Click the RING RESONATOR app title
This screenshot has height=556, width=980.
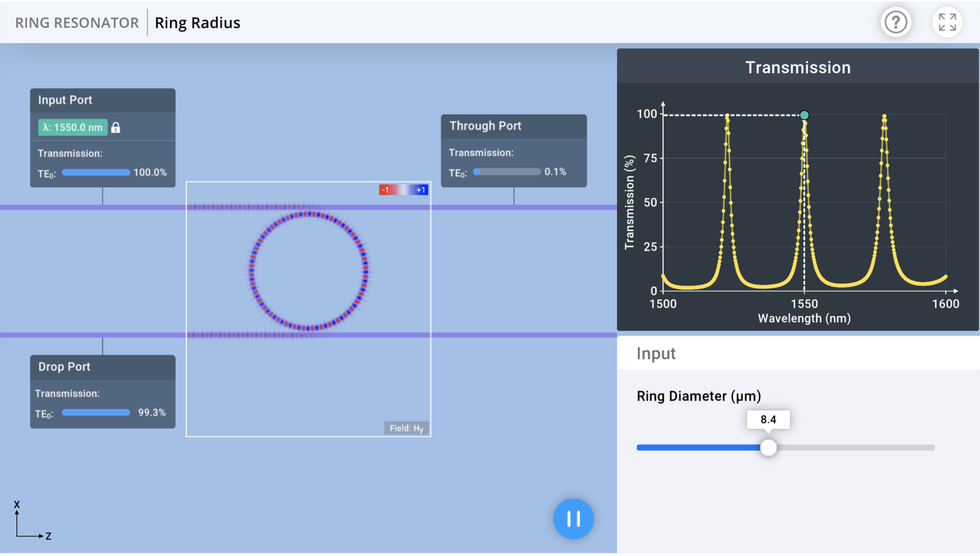click(76, 22)
